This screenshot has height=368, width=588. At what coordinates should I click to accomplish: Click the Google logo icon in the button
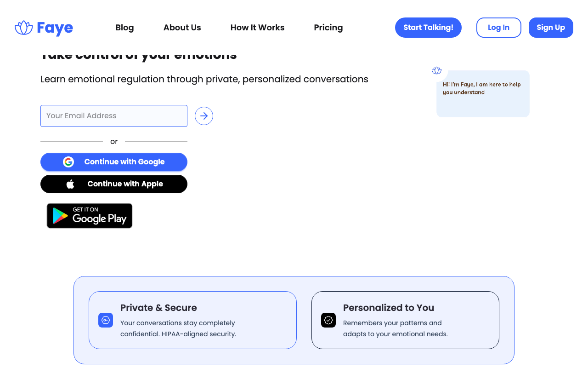pyautogui.click(x=68, y=162)
